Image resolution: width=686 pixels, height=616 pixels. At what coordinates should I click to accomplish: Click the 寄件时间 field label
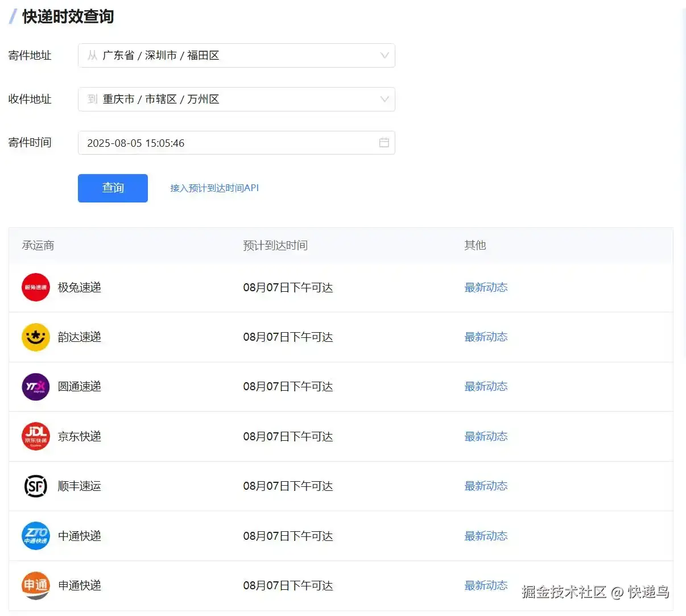[30, 142]
